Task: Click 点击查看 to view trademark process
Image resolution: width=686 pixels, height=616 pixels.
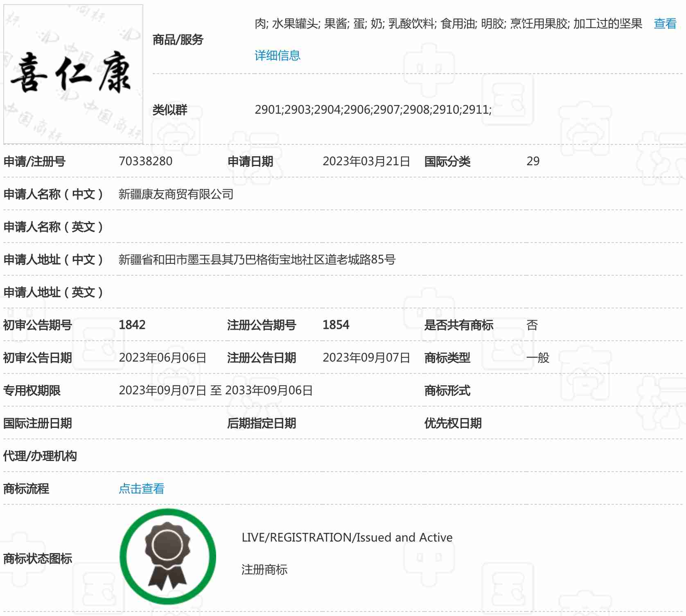Action: click(141, 488)
